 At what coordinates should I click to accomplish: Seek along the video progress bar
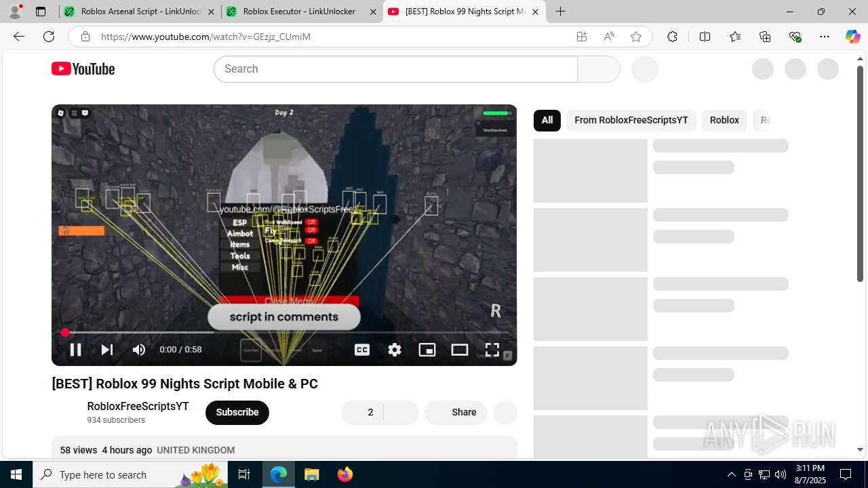284,332
